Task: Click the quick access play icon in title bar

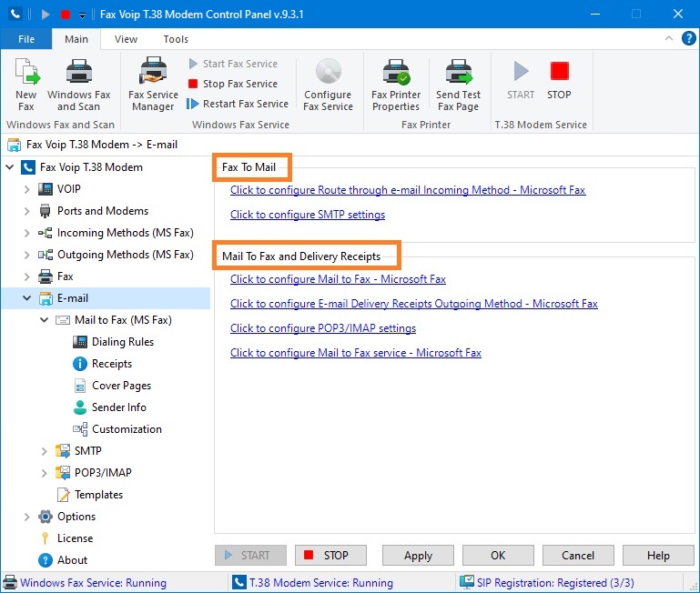Action: [46, 15]
